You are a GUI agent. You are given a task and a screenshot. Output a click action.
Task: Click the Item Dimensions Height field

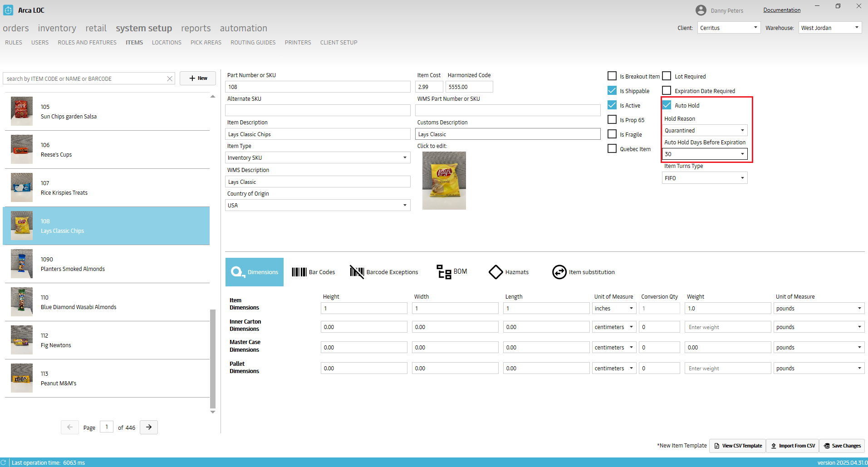364,308
